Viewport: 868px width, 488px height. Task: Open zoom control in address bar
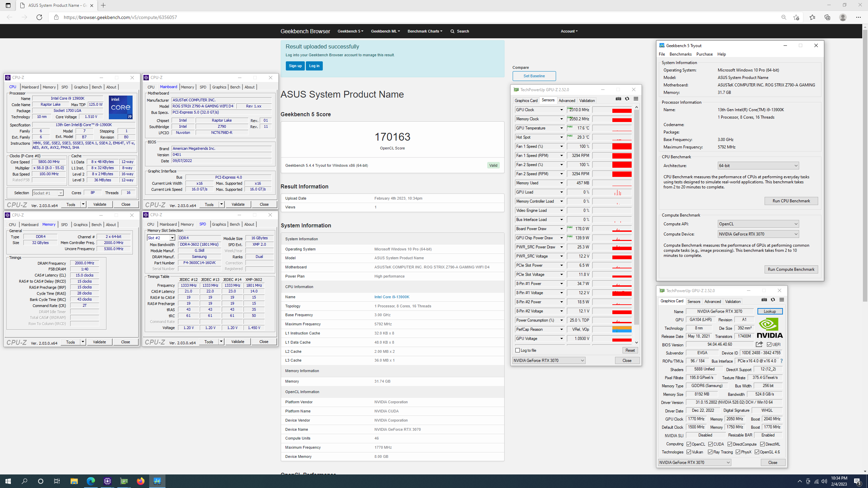(x=784, y=17)
